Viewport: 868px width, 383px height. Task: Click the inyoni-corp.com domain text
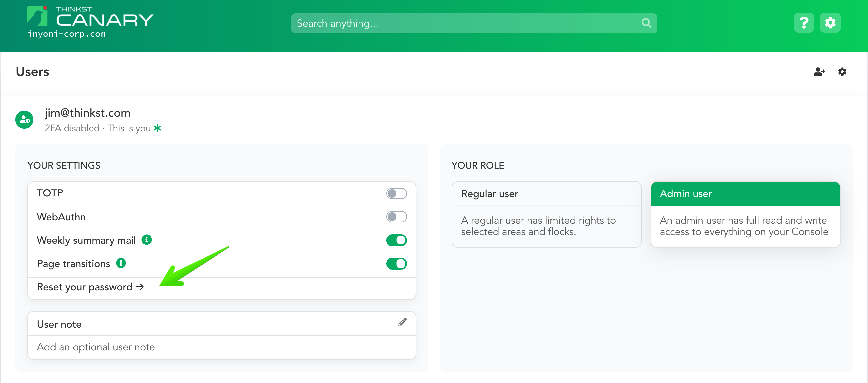(67, 34)
